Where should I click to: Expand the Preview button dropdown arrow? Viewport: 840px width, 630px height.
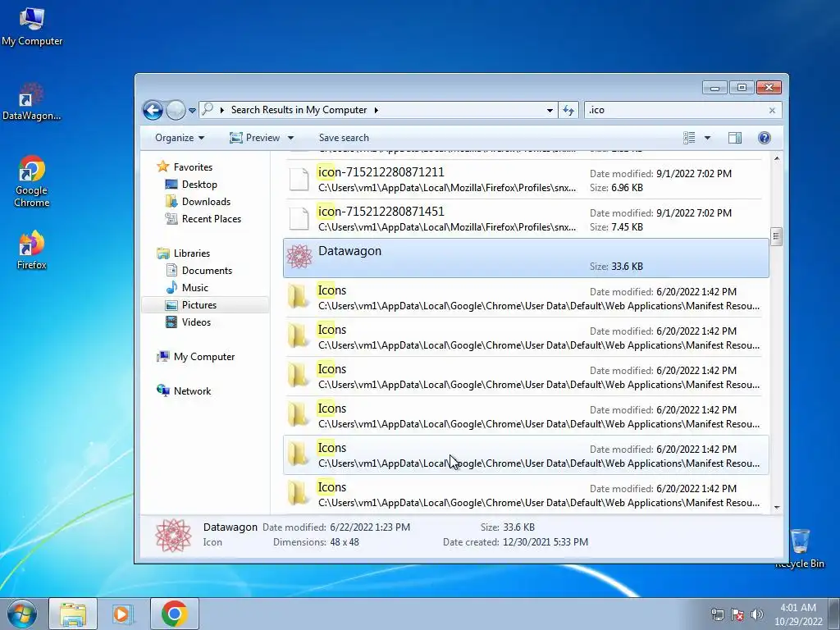click(x=291, y=138)
